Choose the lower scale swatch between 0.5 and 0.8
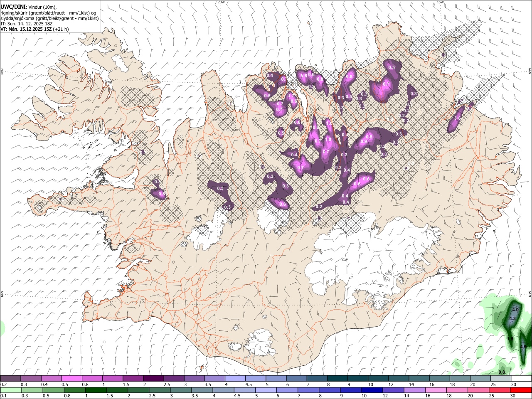The width and height of the screenshot is (532, 399). coord(53,390)
